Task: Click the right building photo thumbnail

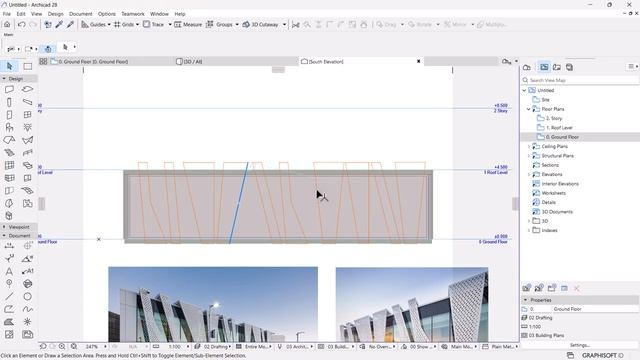Action: (x=412, y=304)
